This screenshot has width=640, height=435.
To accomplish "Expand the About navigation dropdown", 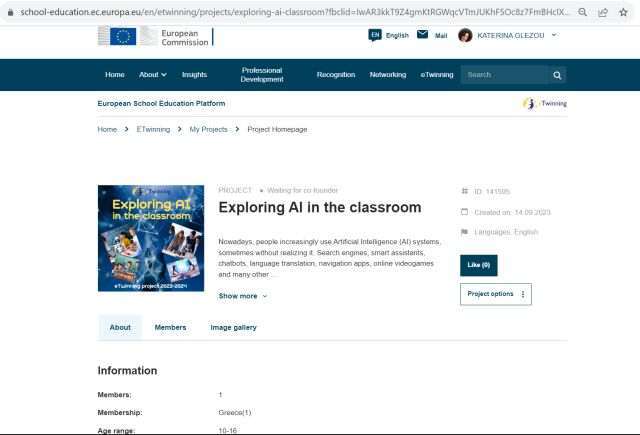I will tap(152, 75).
